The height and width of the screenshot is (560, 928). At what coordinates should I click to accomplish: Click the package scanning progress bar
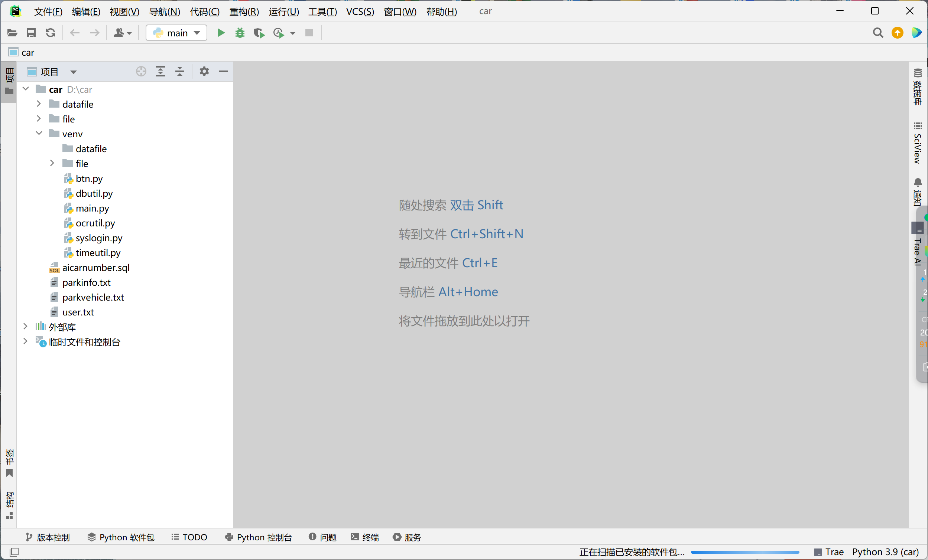745,552
